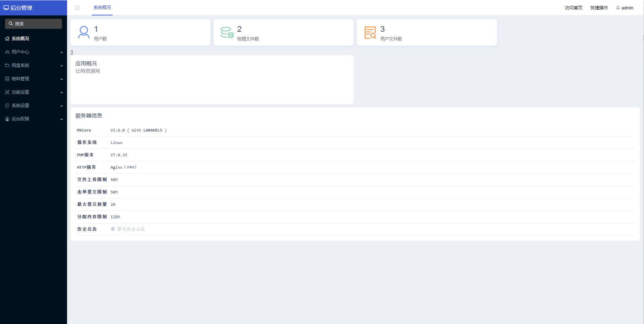Click the monitor icon next to 后台管理
The width and height of the screenshot is (644, 324).
point(6,8)
